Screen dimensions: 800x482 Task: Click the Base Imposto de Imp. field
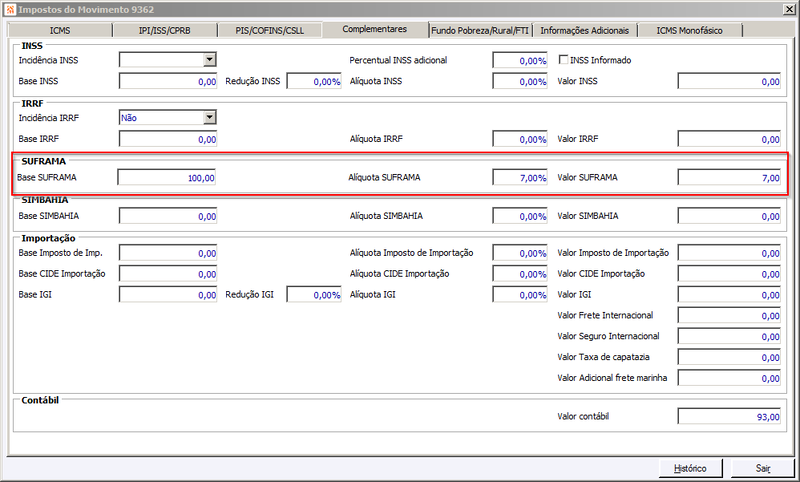coord(168,252)
